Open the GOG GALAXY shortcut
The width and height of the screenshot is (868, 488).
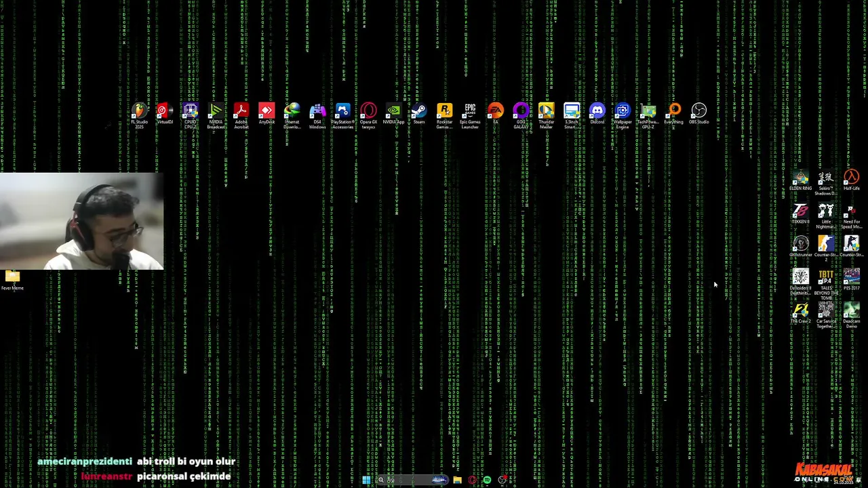(x=521, y=116)
